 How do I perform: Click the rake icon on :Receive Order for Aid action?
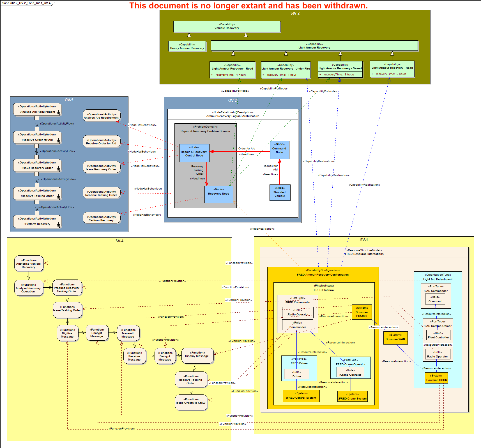(58, 141)
